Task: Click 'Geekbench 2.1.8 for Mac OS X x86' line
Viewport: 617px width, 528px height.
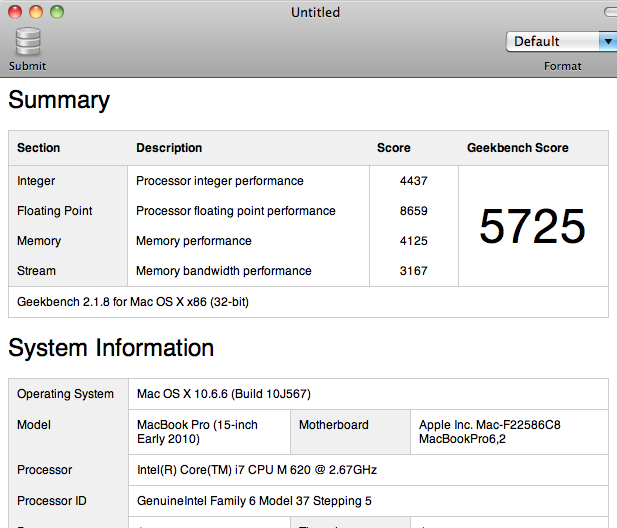Action: pos(133,302)
